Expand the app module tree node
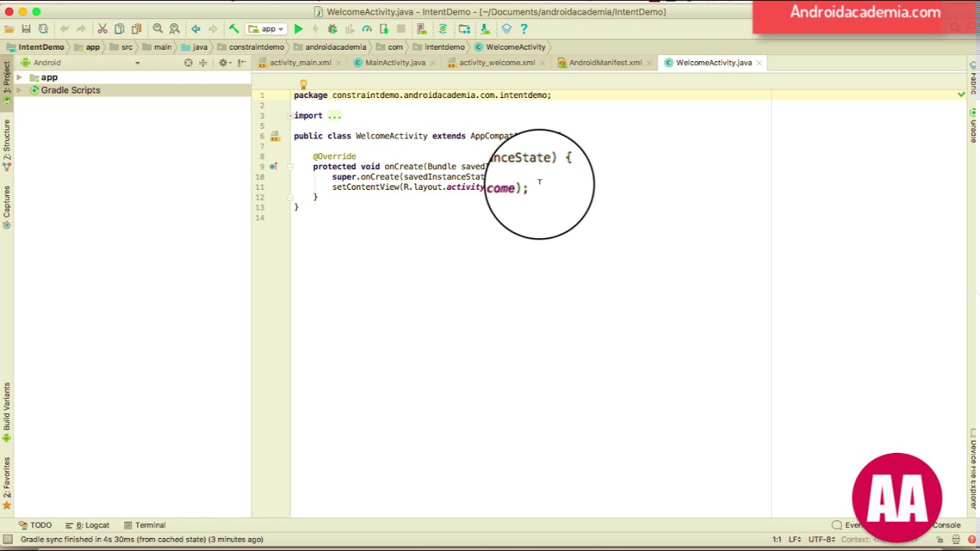This screenshot has width=980, height=551. [19, 78]
